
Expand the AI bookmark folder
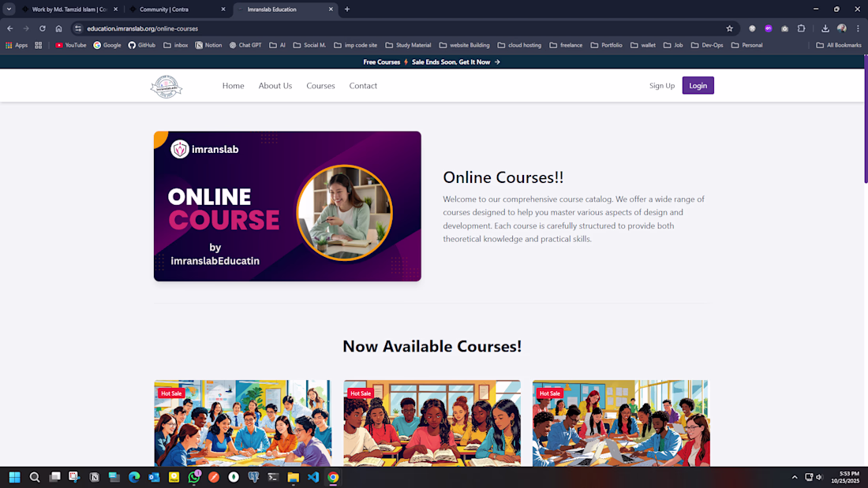(277, 46)
